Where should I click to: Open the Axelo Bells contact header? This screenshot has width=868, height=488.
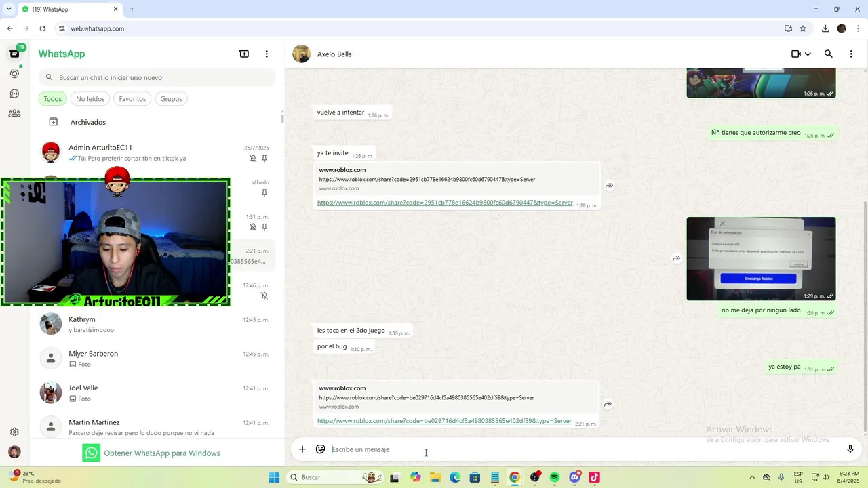(x=334, y=54)
